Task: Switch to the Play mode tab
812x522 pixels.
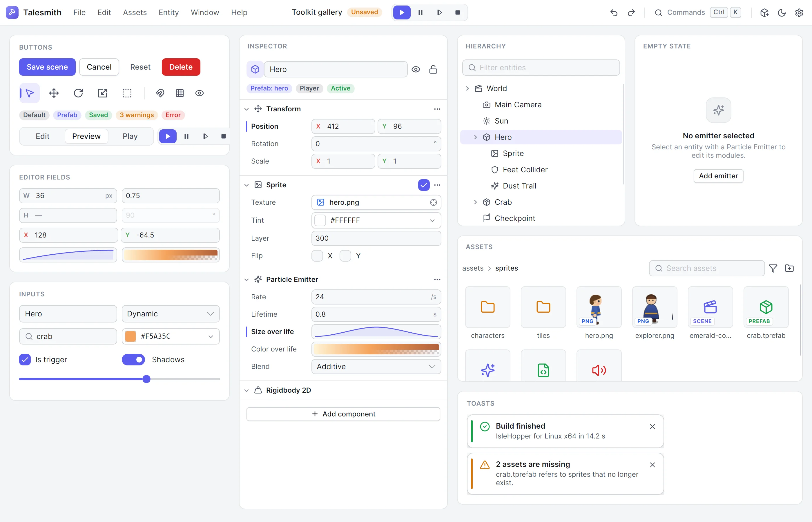Action: tap(130, 136)
